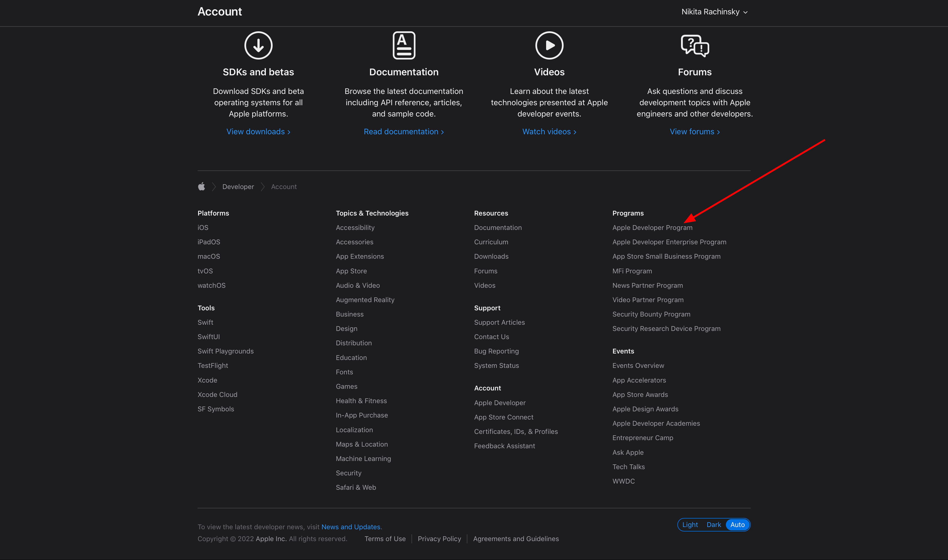Open Bug Reporting link
The height and width of the screenshot is (560, 948).
tap(496, 351)
